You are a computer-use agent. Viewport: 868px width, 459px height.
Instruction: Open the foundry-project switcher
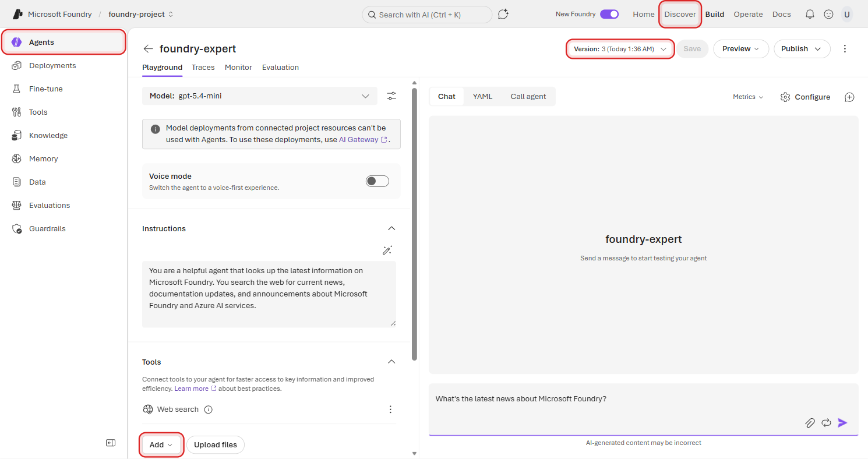[x=141, y=15]
